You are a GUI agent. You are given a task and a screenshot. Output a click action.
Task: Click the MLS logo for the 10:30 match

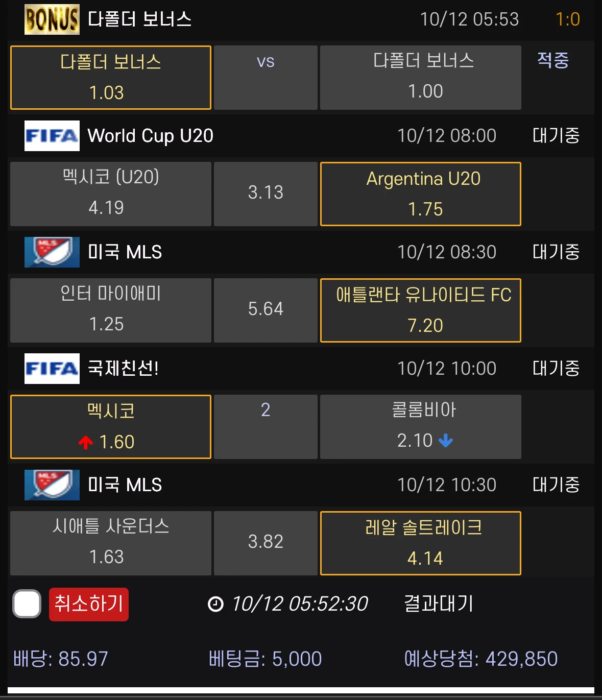tap(52, 485)
